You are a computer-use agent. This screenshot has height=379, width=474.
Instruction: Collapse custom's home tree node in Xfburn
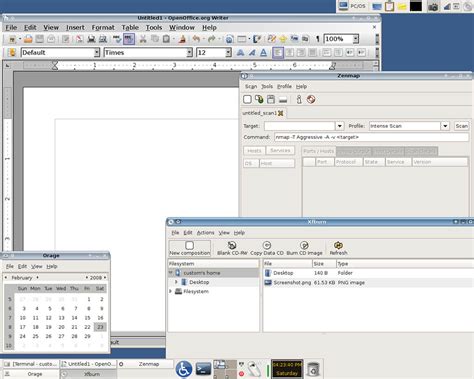tap(171, 273)
